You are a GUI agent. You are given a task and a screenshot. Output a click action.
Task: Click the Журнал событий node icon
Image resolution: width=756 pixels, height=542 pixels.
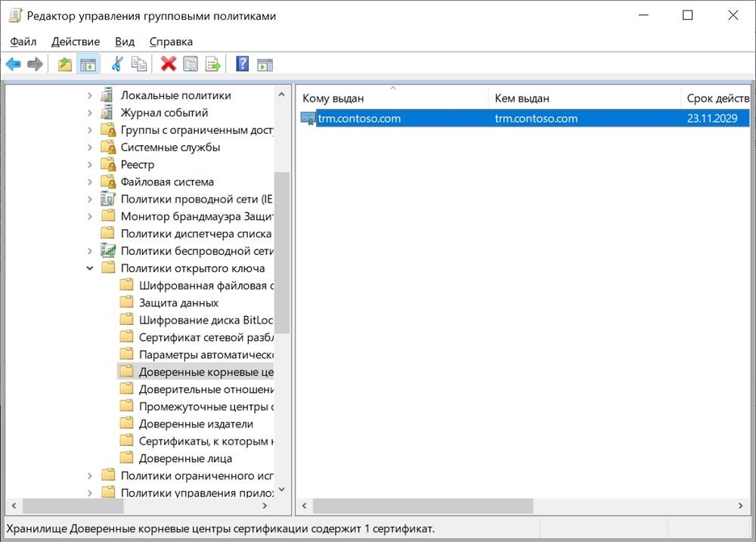[x=107, y=113]
